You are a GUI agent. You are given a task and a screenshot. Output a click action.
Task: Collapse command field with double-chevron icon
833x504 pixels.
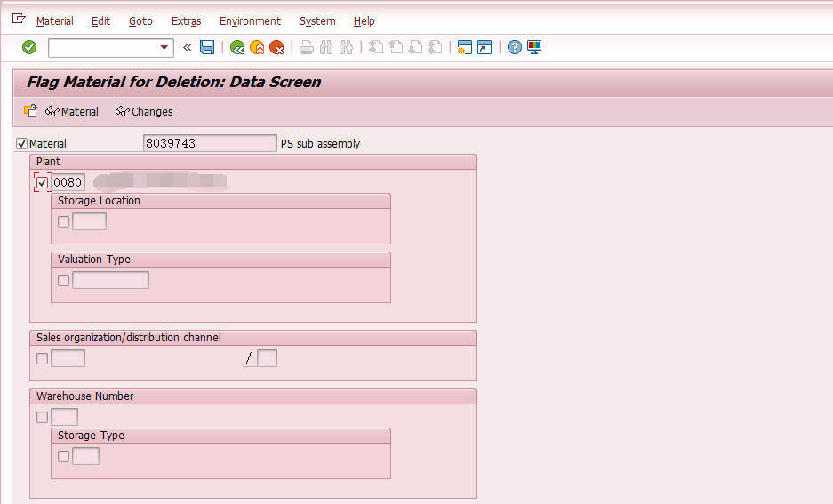tap(187, 48)
